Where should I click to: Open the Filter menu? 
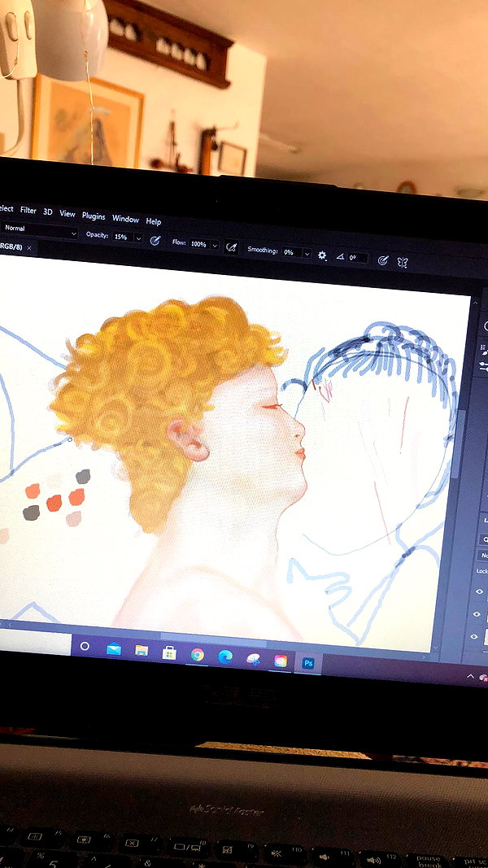click(28, 211)
